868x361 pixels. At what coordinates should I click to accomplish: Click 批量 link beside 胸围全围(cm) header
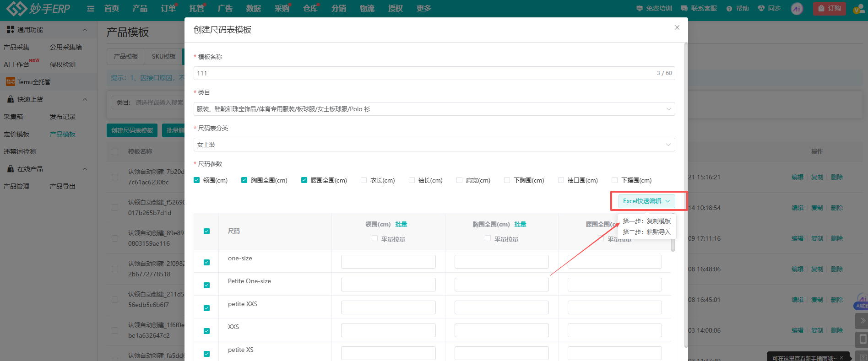click(520, 224)
